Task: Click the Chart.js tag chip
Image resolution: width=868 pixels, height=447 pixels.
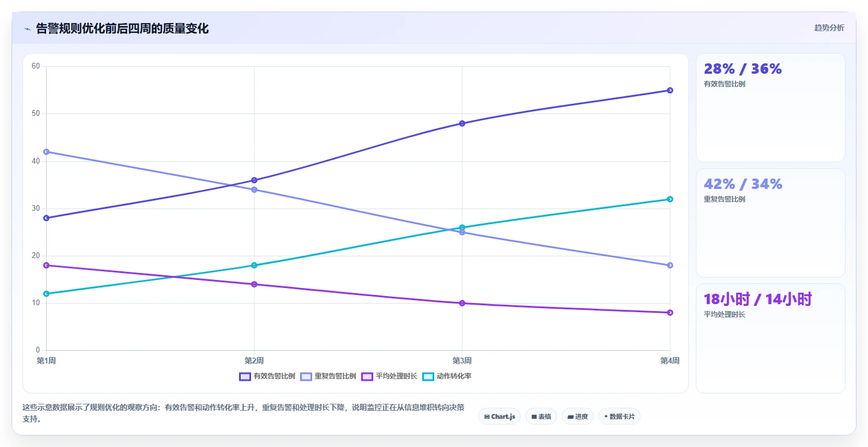Action: point(499,416)
